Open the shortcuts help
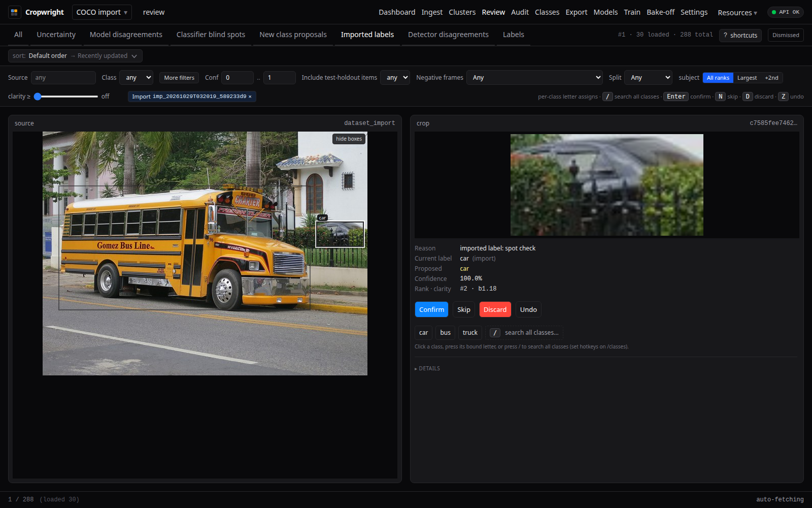Screen dimensions: 812x508 coord(740,35)
